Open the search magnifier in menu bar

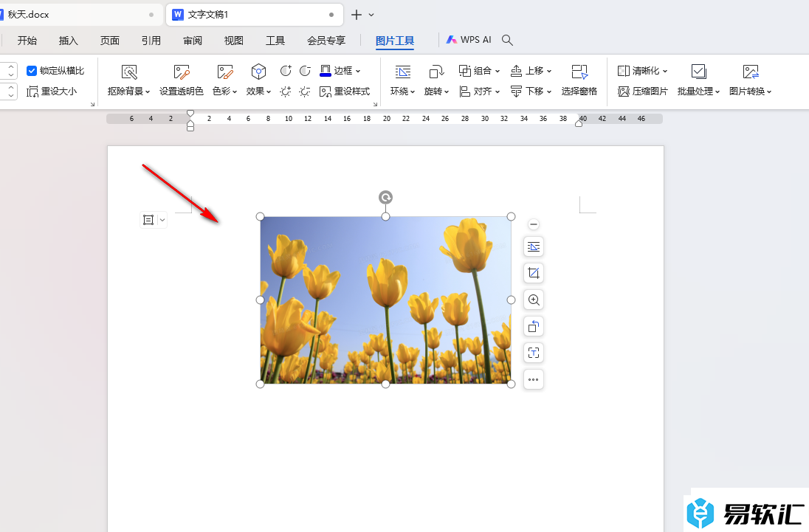click(x=507, y=40)
